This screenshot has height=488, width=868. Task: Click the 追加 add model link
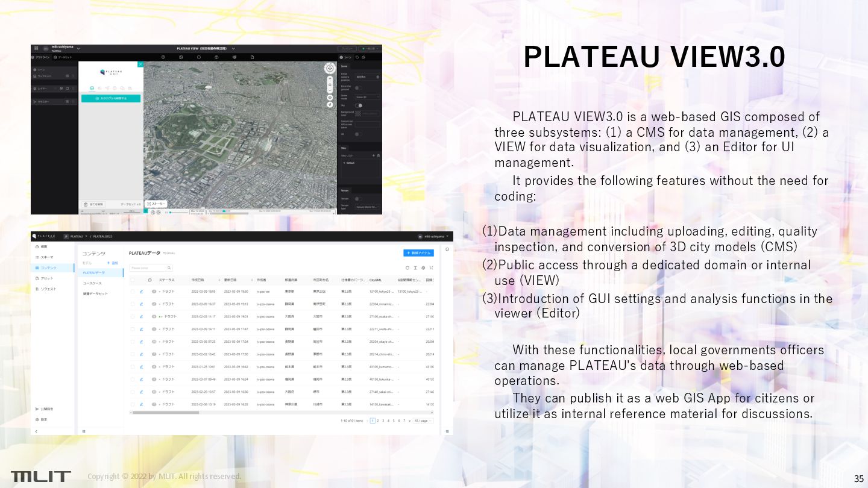coord(113,263)
